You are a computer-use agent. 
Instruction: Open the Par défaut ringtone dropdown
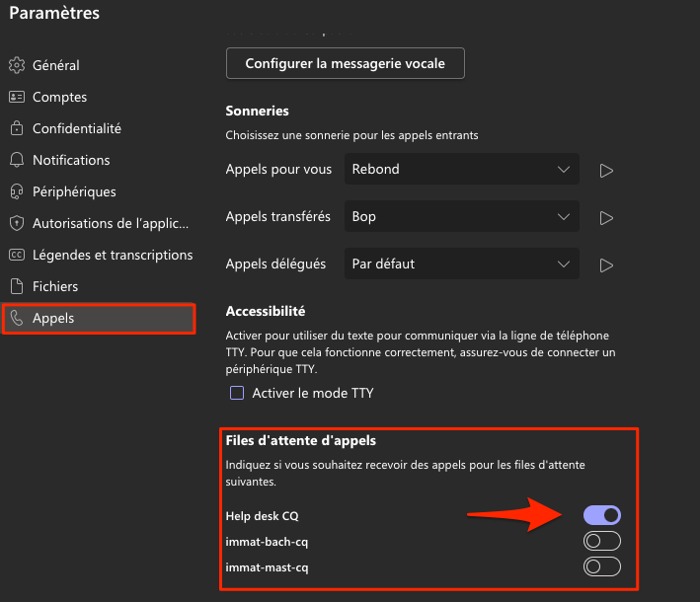click(x=462, y=263)
